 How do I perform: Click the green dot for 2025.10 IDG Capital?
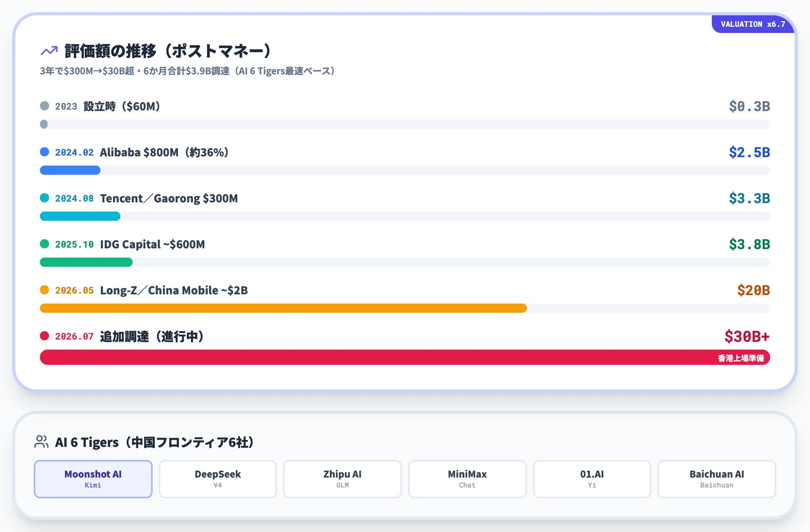[x=44, y=244]
